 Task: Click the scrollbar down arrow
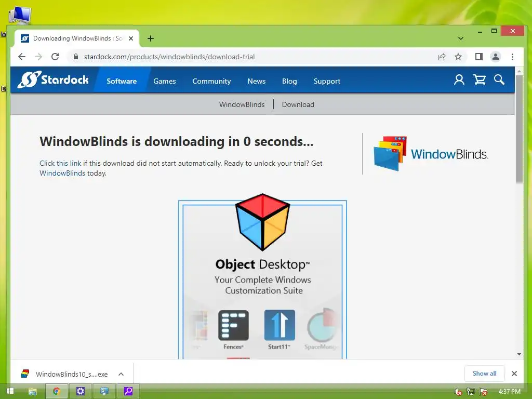pyautogui.click(x=519, y=354)
